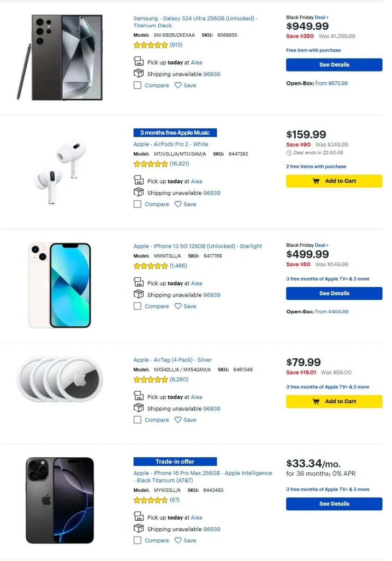Expand the Black Friday Deal link on Galaxy S24
Image resolution: width=392 pixels, height=561 pixels.
tap(321, 18)
